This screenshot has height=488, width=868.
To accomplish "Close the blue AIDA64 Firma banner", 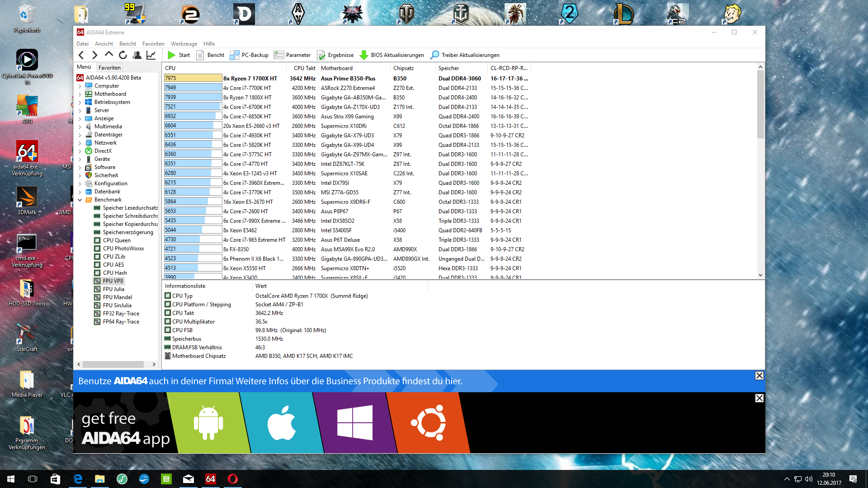I will click(x=759, y=375).
